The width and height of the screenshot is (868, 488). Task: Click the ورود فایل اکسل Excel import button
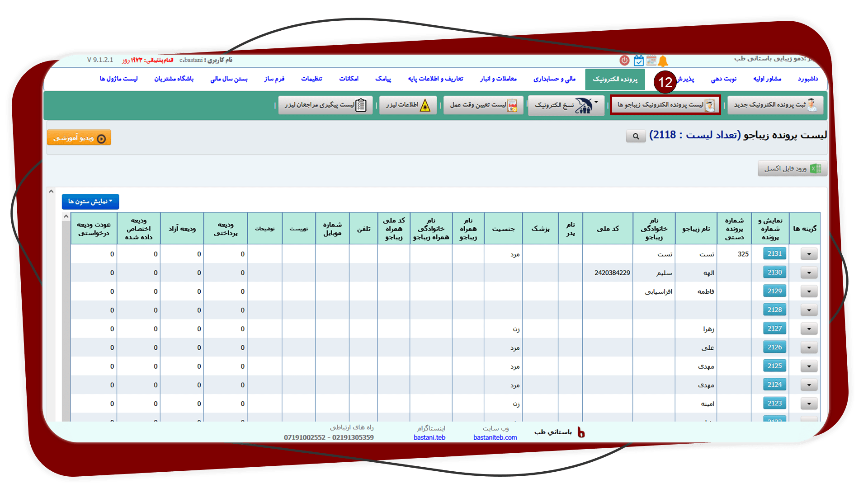[793, 169]
